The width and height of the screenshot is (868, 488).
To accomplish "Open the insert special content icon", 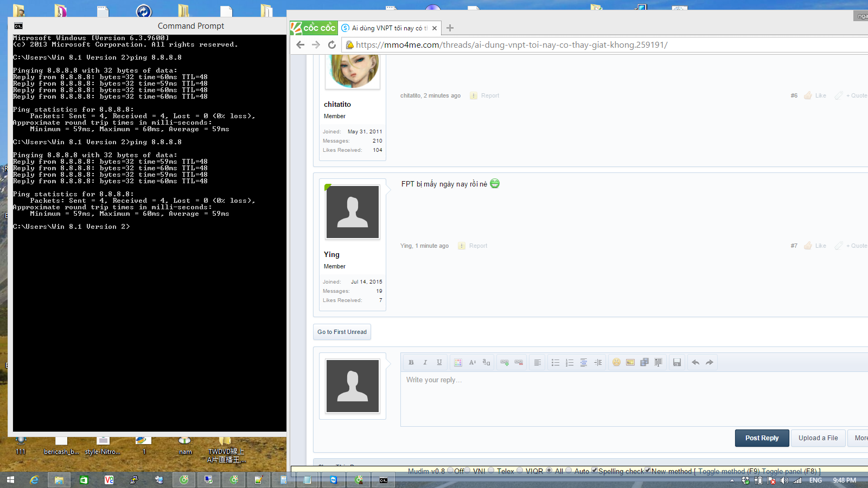I will pyautogui.click(x=659, y=362).
